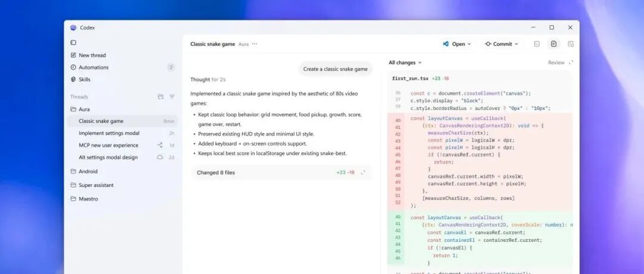Click the VS Code logo icon
The image size is (644, 274).
coord(445,44)
